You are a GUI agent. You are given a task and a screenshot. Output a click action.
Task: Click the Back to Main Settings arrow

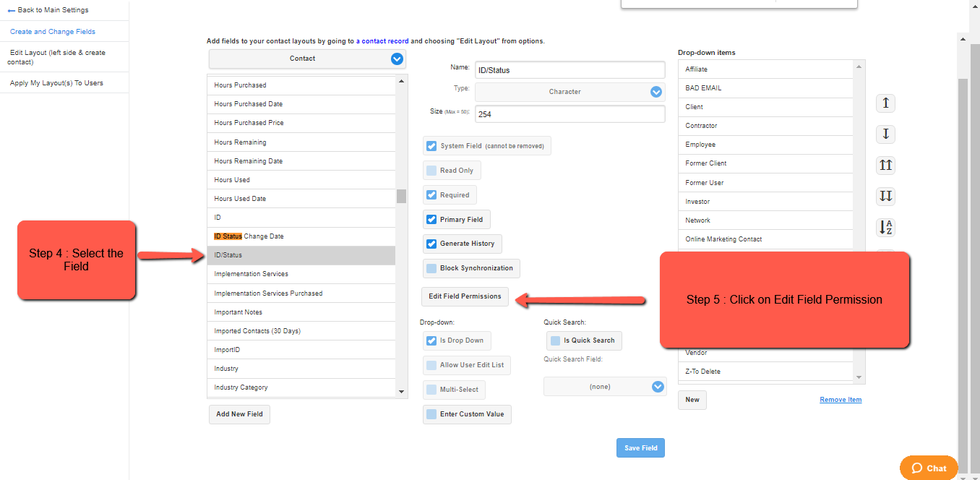(x=12, y=10)
